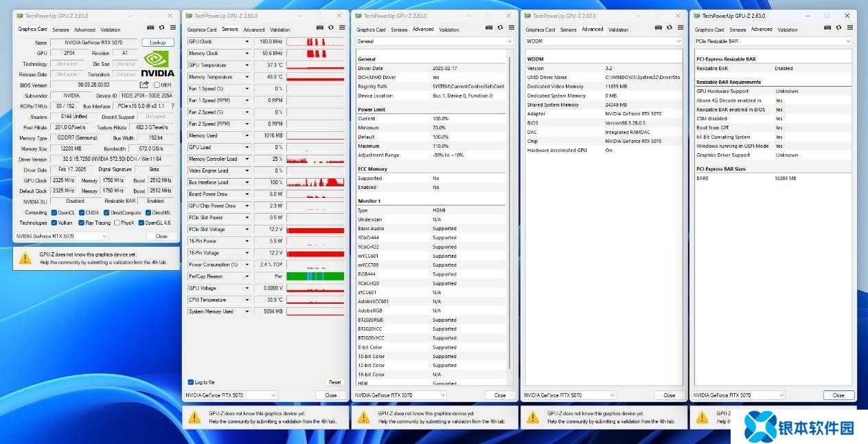Viewport: 868px width, 444px height.
Task: Click Close in the Graphics Card window
Action: [161, 236]
